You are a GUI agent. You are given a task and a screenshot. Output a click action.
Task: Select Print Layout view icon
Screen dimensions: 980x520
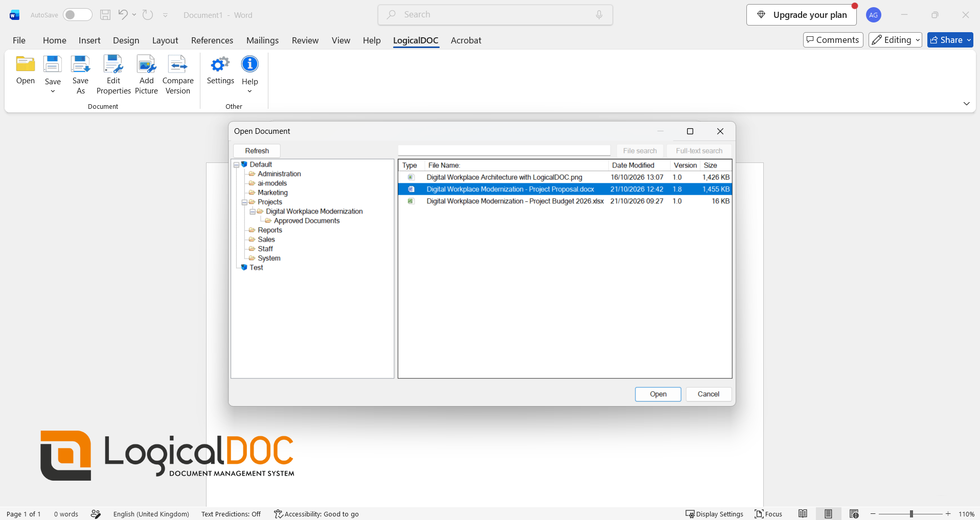(828, 514)
